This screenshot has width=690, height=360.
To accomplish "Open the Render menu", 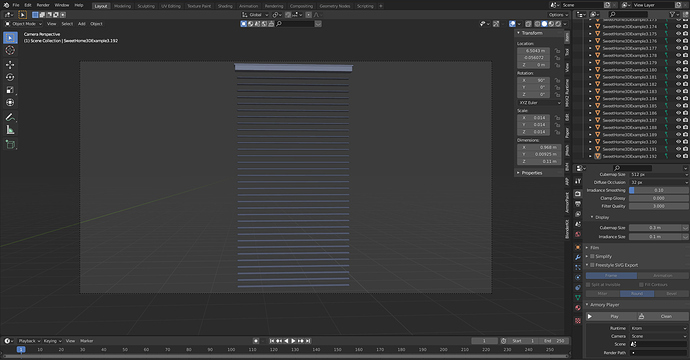I will point(43,5).
